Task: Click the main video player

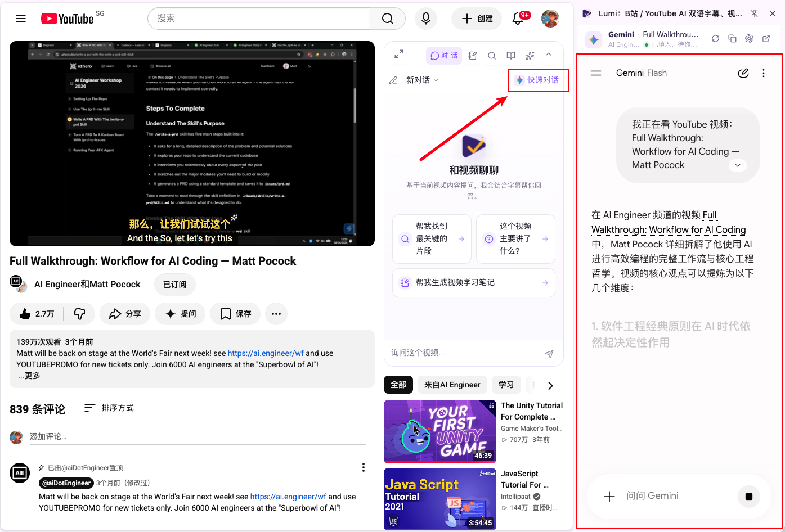Action: pos(192,143)
